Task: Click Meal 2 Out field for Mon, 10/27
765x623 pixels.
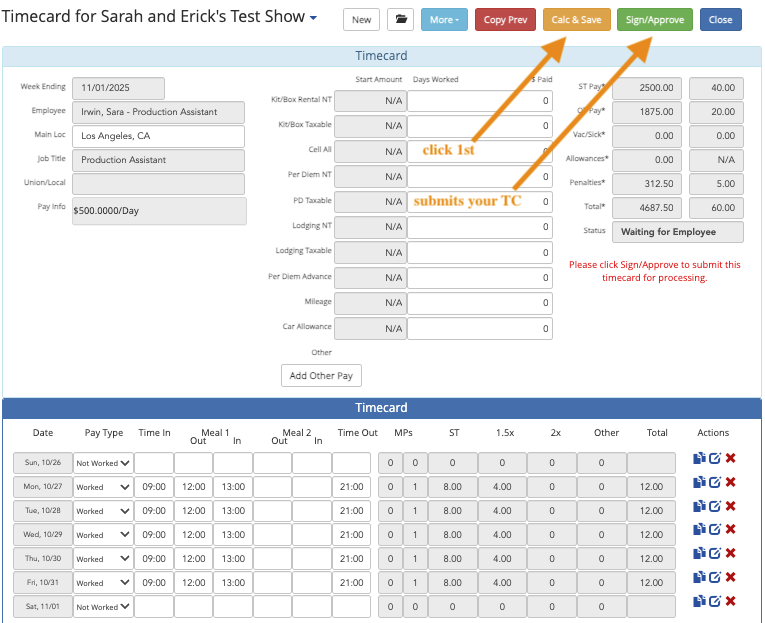Action: (272, 487)
